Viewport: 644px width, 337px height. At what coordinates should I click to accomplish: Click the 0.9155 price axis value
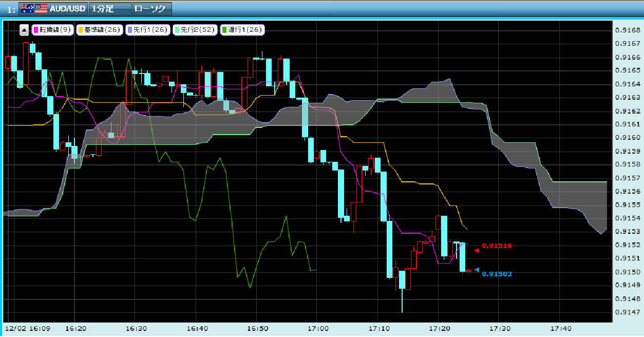click(x=628, y=205)
